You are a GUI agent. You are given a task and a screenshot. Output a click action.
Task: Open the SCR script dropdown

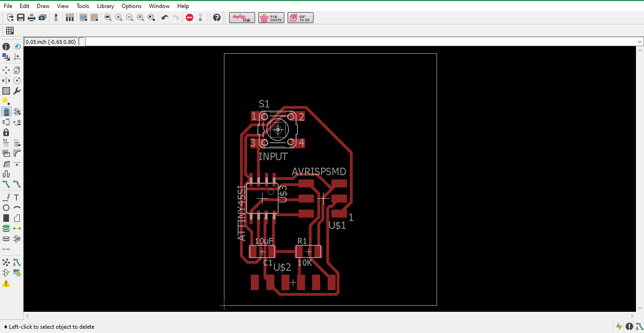(x=83, y=17)
